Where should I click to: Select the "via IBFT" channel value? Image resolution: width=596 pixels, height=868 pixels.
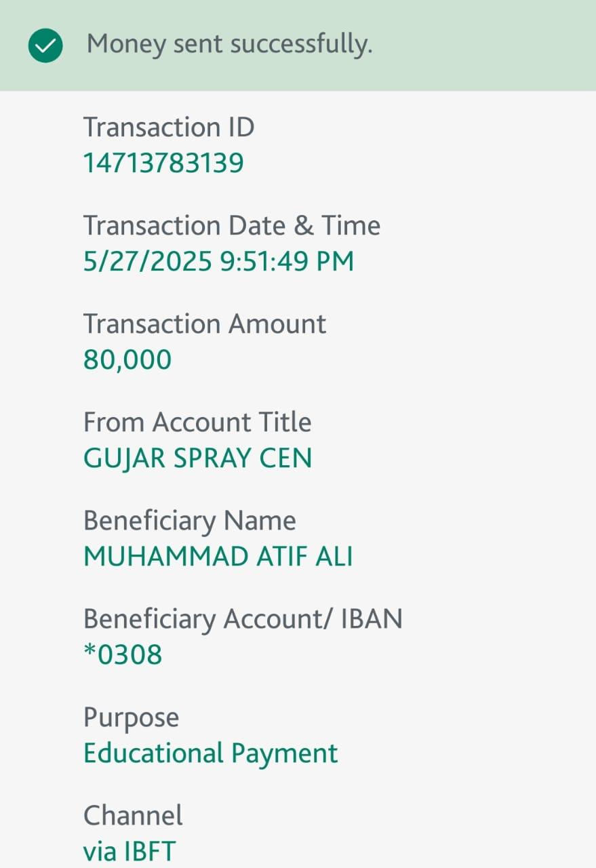(129, 852)
